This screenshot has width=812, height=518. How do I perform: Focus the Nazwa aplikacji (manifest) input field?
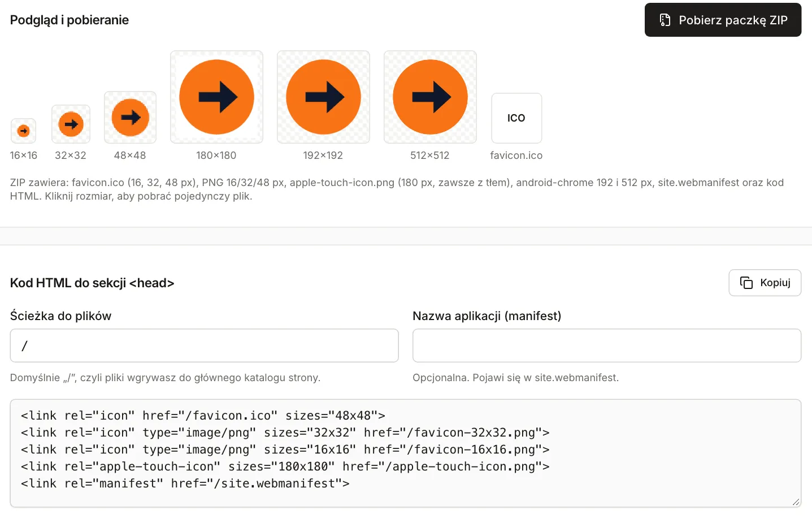pos(607,346)
